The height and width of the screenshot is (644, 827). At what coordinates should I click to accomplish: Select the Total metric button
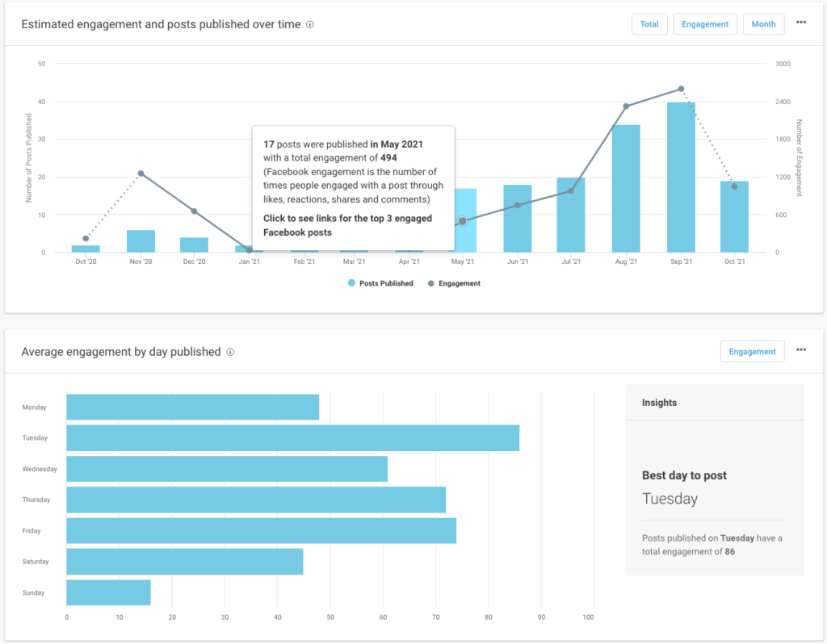[x=649, y=24]
